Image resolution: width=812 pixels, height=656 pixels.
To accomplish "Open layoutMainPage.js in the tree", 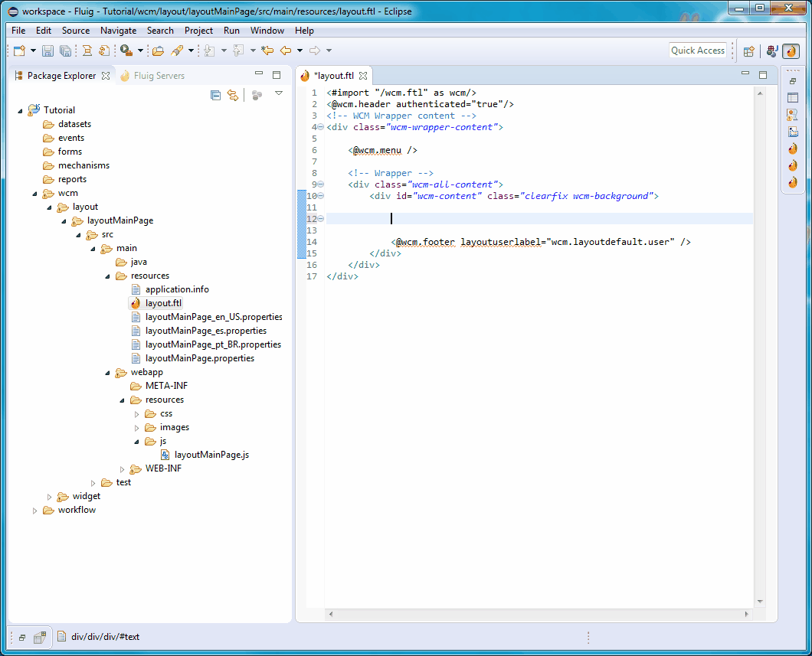I will (x=211, y=455).
